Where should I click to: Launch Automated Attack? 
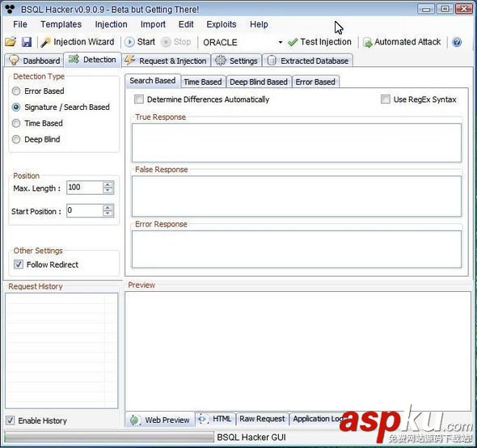pyautogui.click(x=402, y=42)
